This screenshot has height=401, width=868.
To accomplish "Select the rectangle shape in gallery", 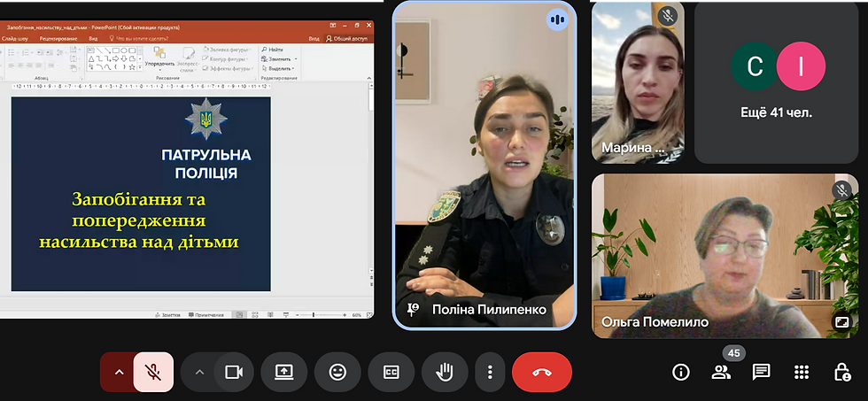I will coord(116,50).
